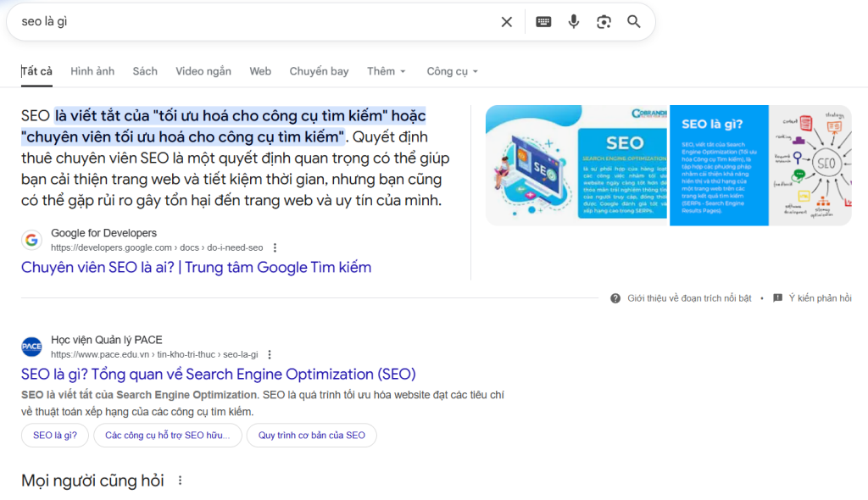868x500 pixels.
Task: Expand the "Thêm" dropdown menu
Action: tap(387, 71)
